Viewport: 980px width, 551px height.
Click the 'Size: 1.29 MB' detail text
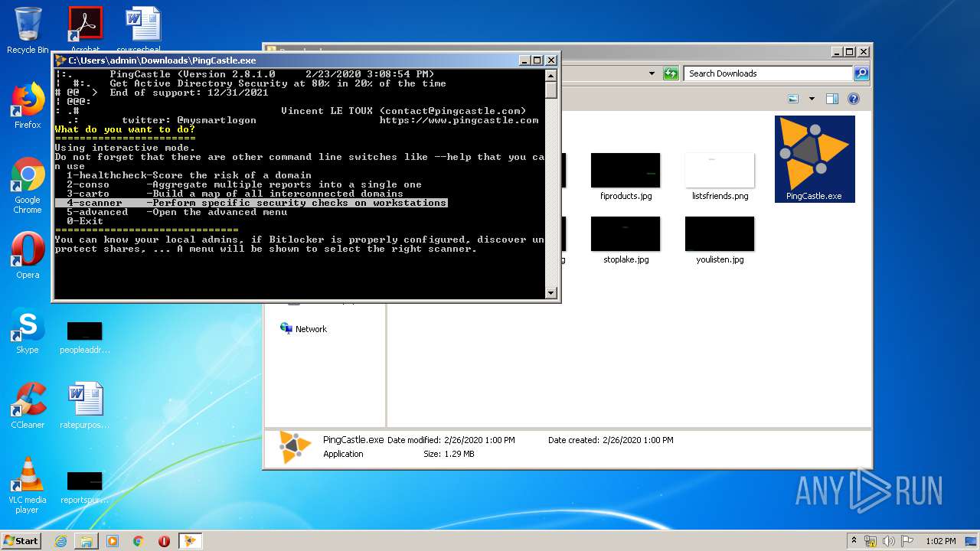pyautogui.click(x=449, y=454)
